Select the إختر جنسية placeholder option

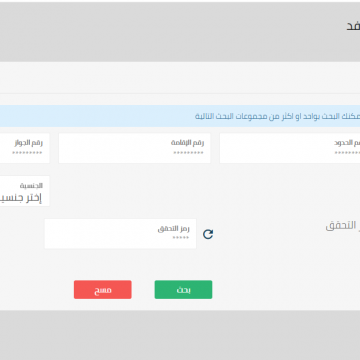click(21, 198)
